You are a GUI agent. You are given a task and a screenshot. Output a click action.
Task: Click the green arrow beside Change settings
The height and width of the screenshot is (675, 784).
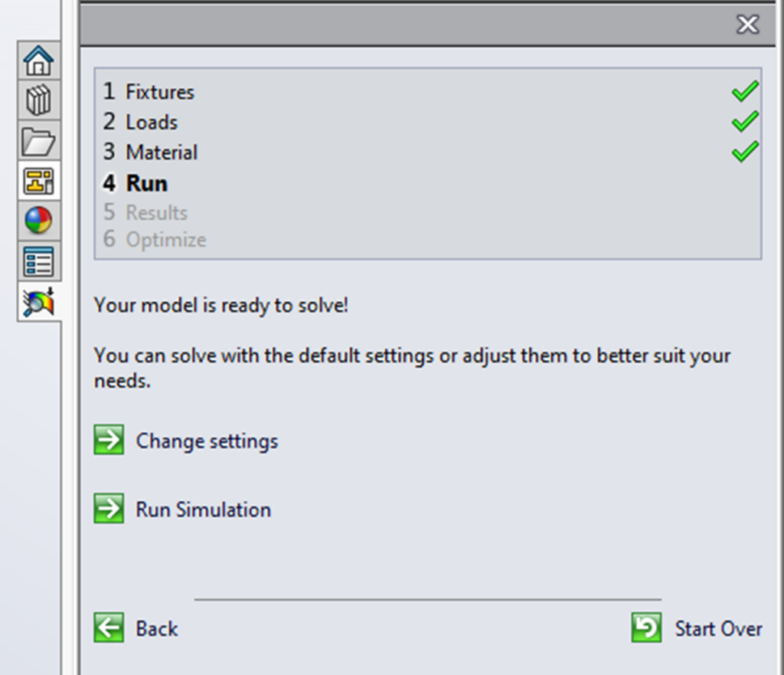pyautogui.click(x=109, y=441)
